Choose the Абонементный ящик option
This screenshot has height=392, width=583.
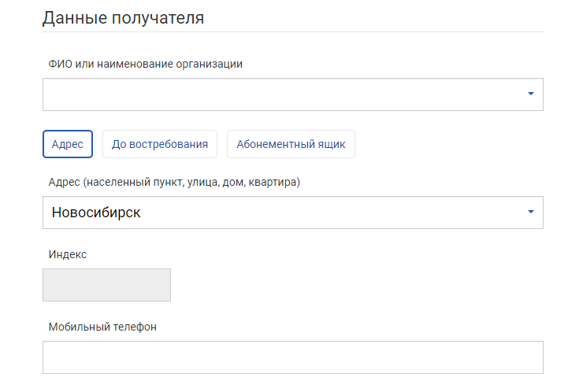coord(291,144)
